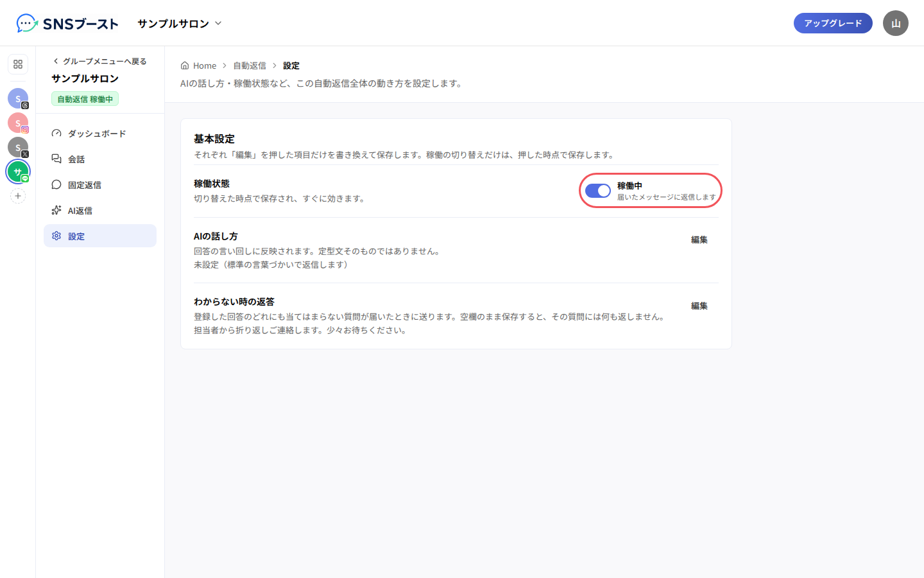Select the LINE account avatar
This screenshot has height=578, width=924.
pos(18,171)
